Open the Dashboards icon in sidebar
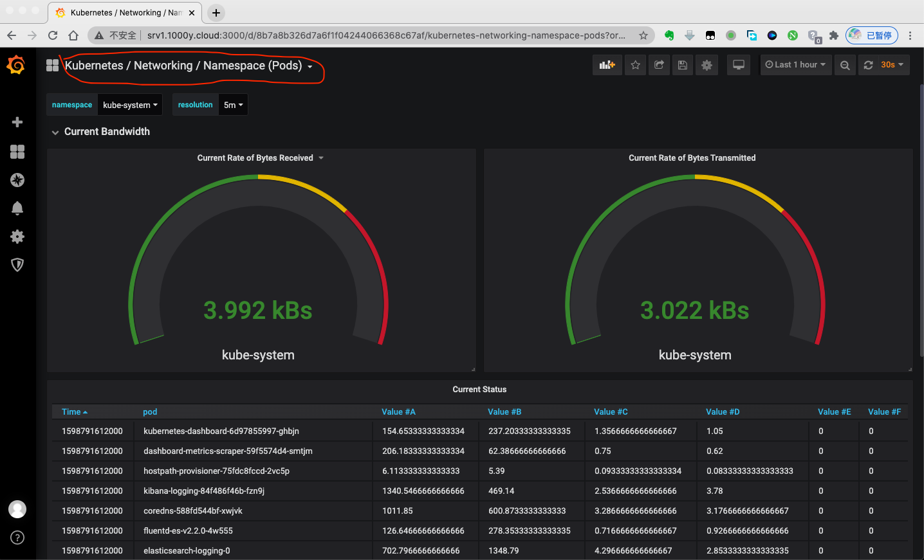 click(17, 151)
